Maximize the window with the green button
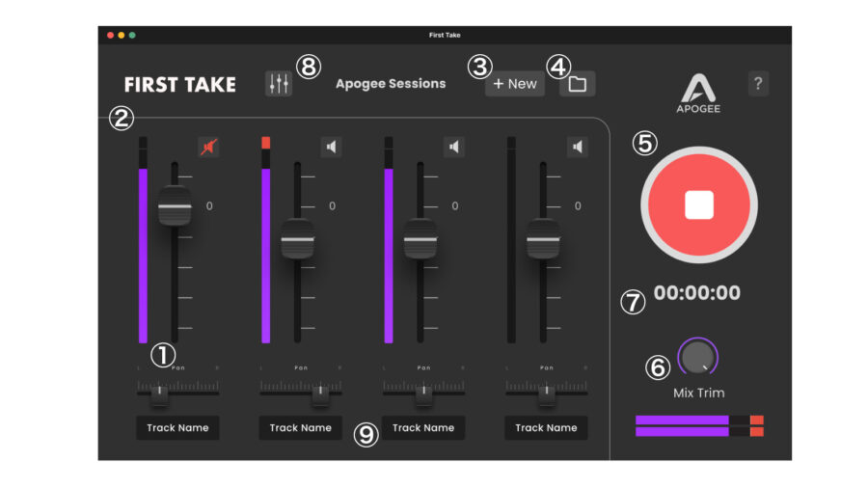 coord(132,35)
